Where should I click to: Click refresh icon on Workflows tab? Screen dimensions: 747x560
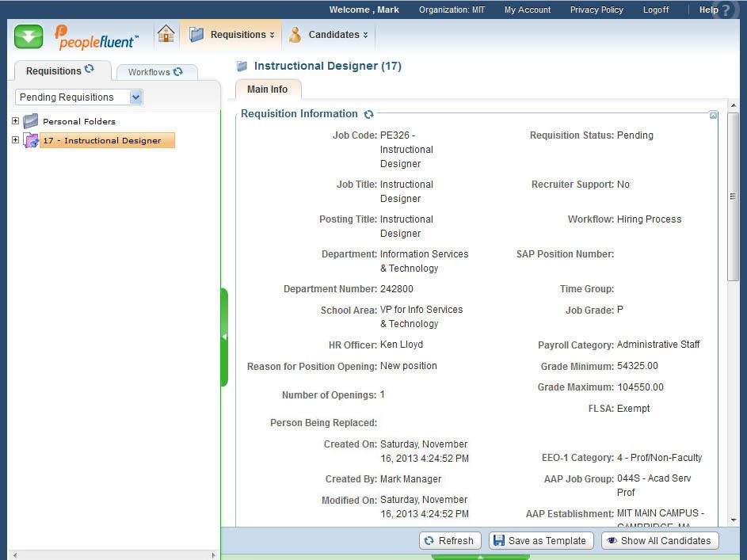(178, 71)
